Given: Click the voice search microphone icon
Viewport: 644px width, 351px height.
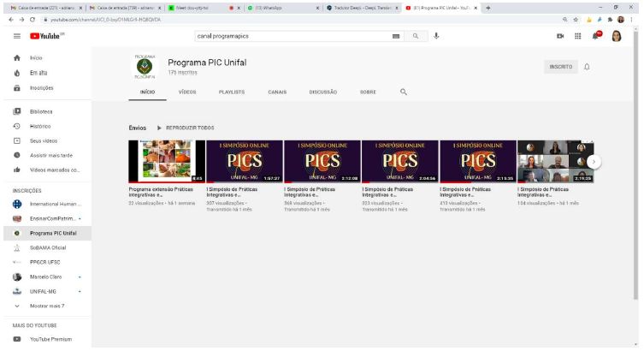Looking at the screenshot, I should tap(436, 36).
